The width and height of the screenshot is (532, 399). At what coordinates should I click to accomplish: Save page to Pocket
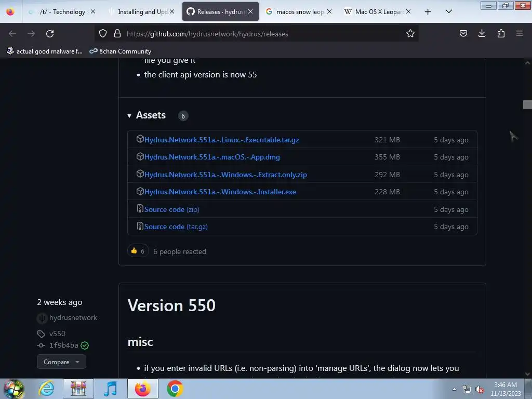click(x=463, y=33)
